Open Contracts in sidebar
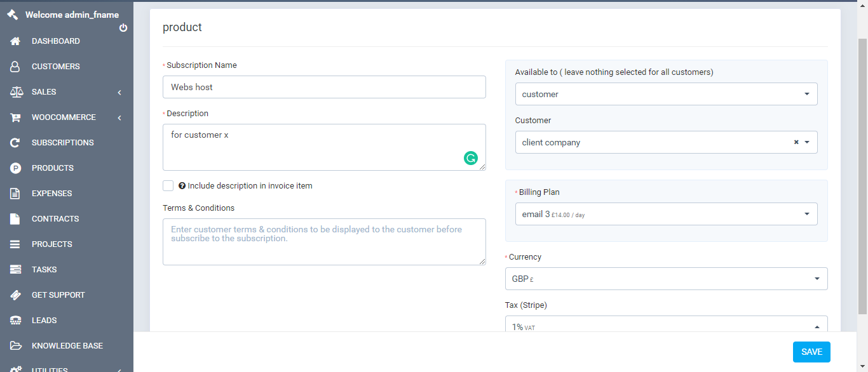The image size is (868, 372). (55, 219)
